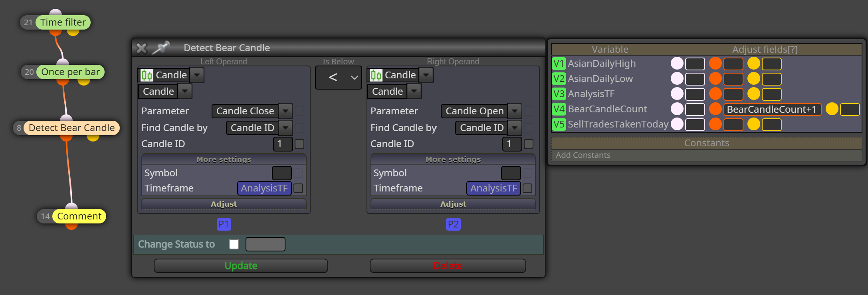
Task: Toggle left operand Candle ID checkbox
Action: (299, 144)
